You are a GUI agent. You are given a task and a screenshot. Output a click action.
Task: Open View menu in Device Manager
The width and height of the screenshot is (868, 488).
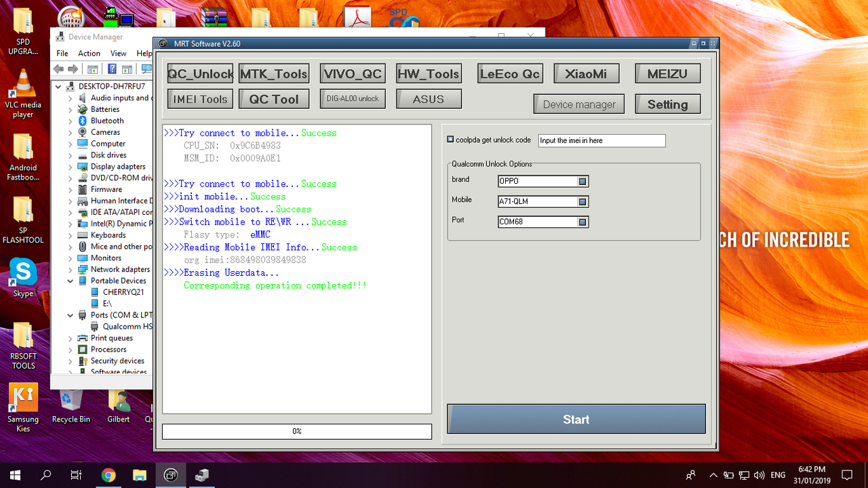pyautogui.click(x=119, y=54)
